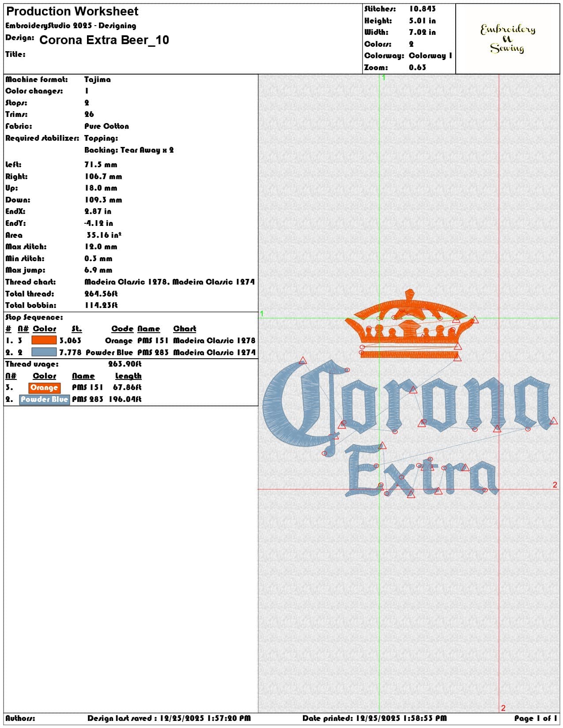Select PMS 283 code in Stop Sequence
This screenshot has width=563, height=728.
click(x=153, y=353)
